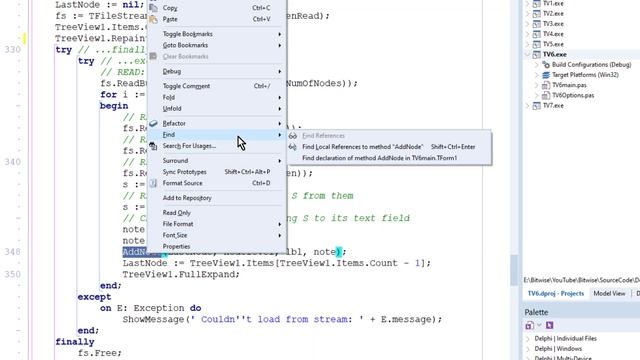The height and width of the screenshot is (360, 640).
Task: Expand the TV1.exe project node
Action: coord(527,3)
